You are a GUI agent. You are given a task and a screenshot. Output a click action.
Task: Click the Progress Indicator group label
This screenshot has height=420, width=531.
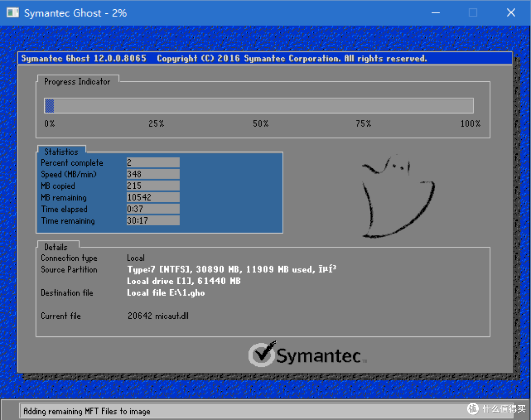click(77, 82)
